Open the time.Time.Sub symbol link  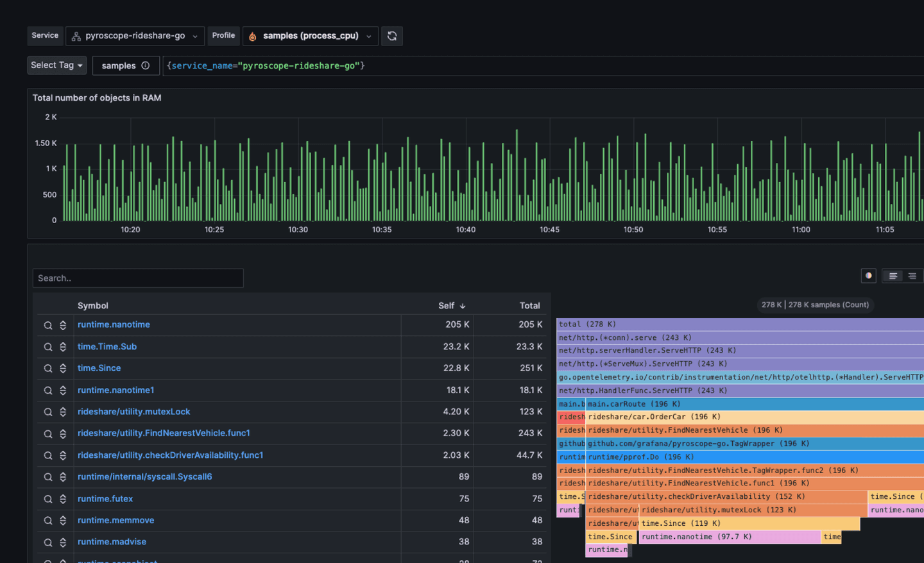(x=107, y=346)
